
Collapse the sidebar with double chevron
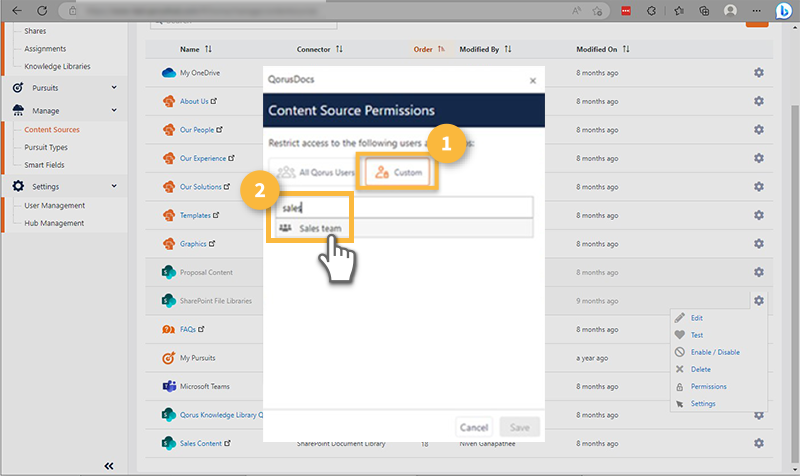coord(109,466)
